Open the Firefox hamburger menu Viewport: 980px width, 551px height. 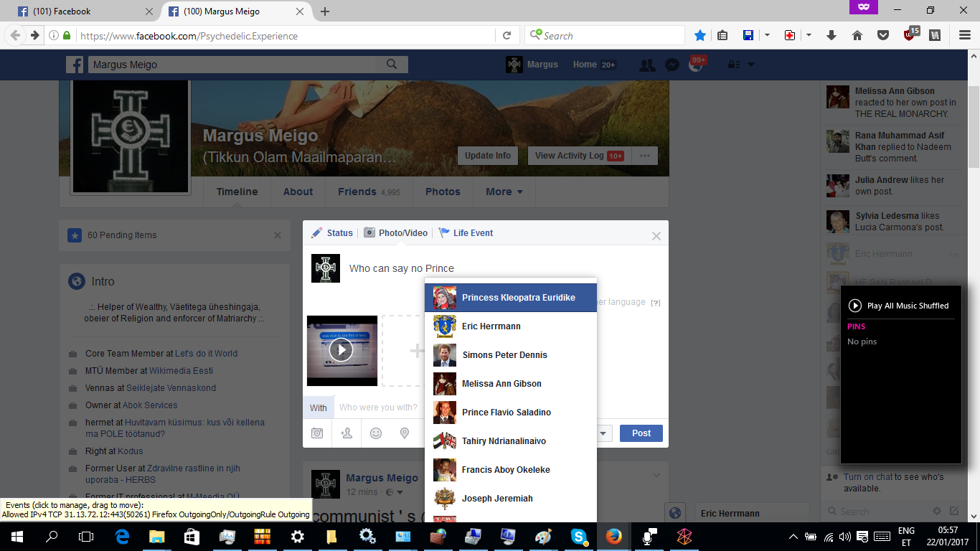coord(965,35)
